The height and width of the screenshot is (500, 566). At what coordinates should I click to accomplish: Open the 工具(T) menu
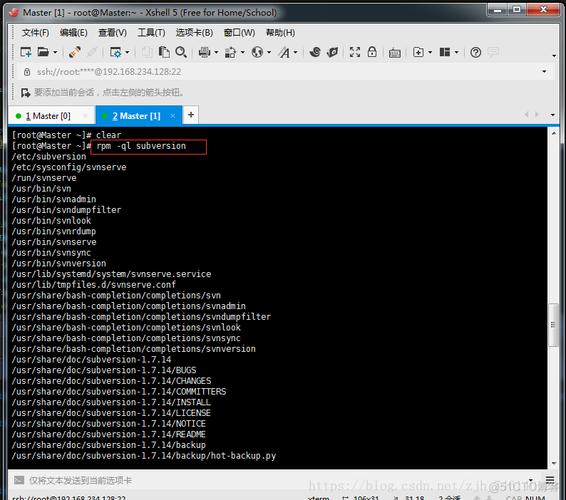click(151, 33)
